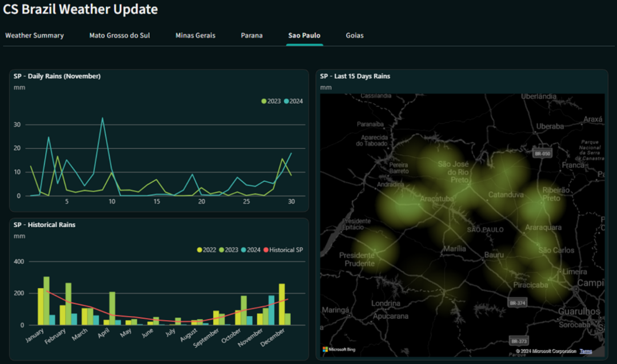This screenshot has height=364, width=617.
Task: Select the active Sao Paulo tab
Action: pos(304,35)
